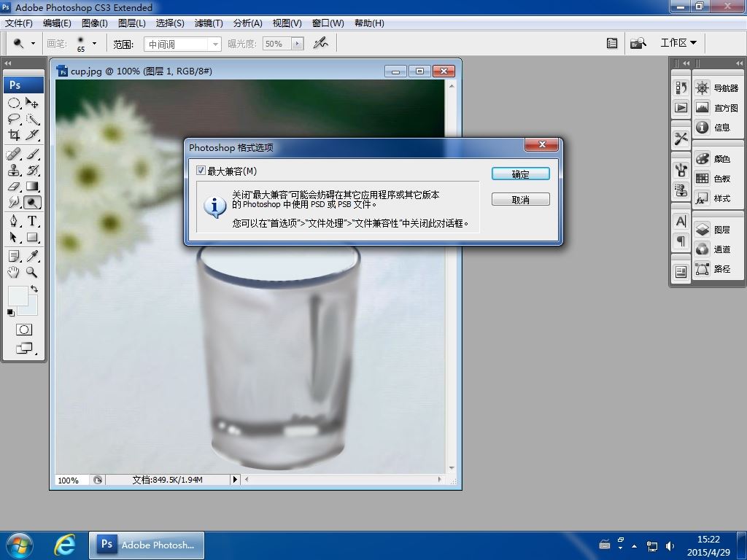Screen dimensions: 747x560
Task: Open the 导航器 navigator panel
Action: pyautogui.click(x=717, y=88)
